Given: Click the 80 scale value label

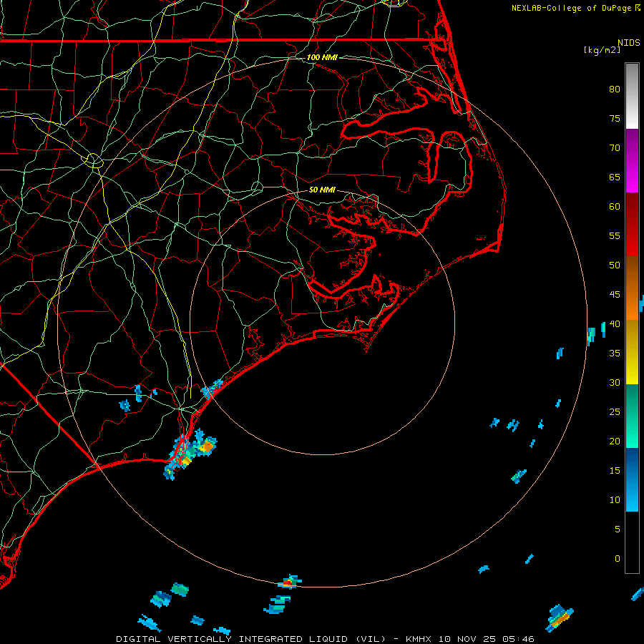Looking at the screenshot, I should [615, 89].
